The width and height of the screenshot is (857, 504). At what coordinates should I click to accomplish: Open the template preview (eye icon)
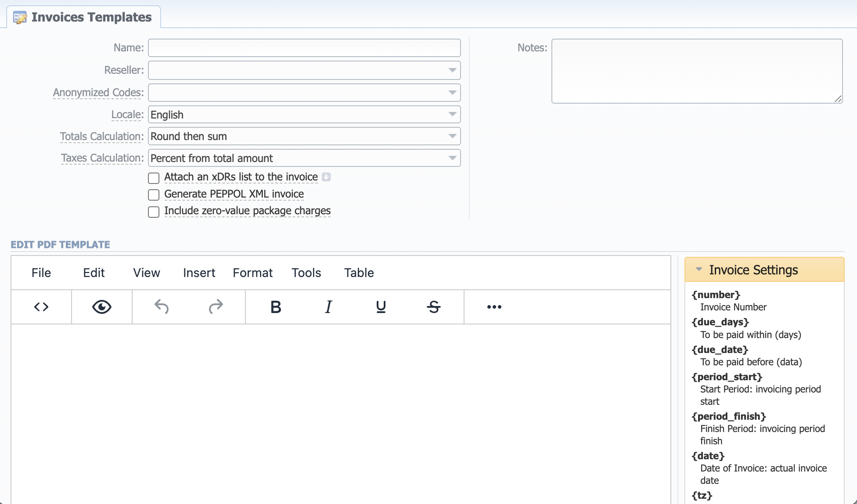click(x=101, y=307)
